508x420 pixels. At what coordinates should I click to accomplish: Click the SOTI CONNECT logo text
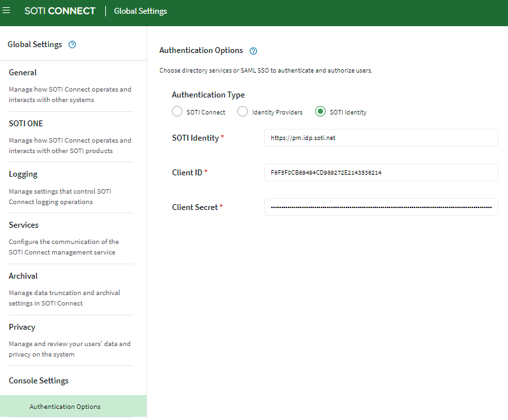click(x=60, y=11)
